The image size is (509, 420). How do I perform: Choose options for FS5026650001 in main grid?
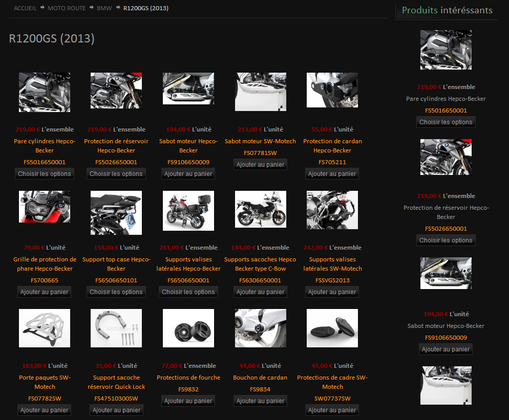(x=116, y=174)
